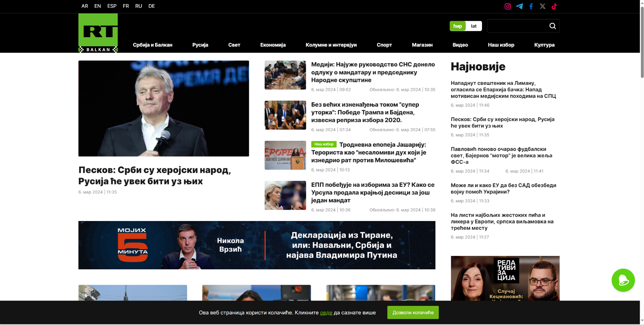Screen dimensions: 644x325
Task: Click into the search text field
Action: 517,26
